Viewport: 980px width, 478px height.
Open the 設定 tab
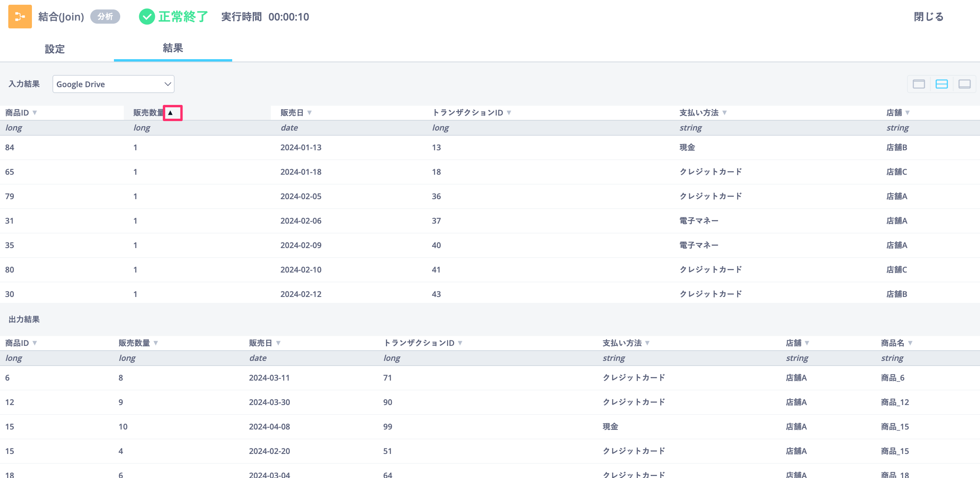(55, 49)
